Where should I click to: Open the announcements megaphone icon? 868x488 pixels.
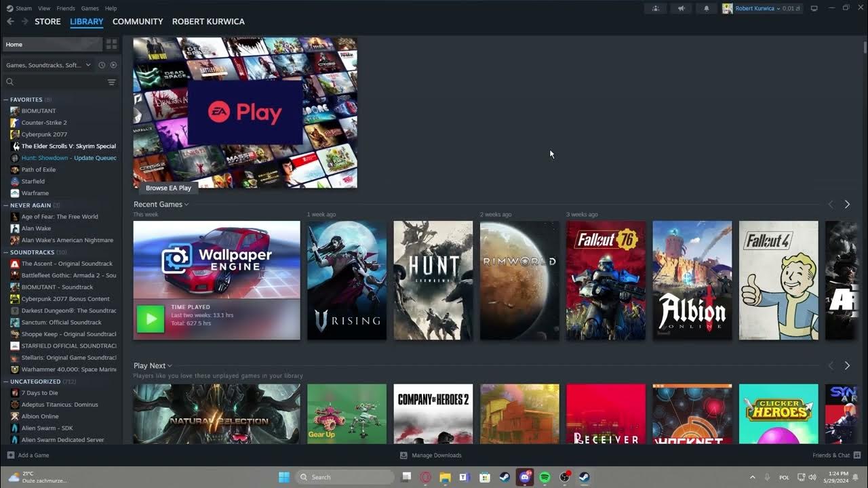(682, 8)
